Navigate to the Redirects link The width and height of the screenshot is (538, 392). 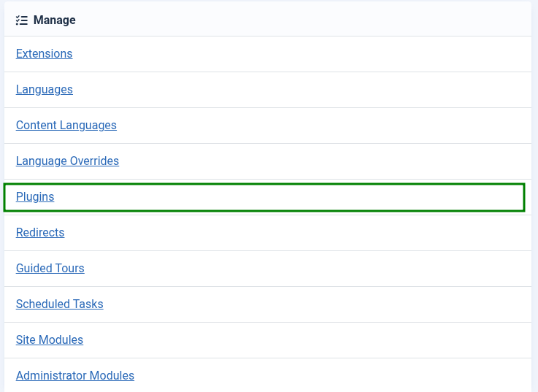pyautogui.click(x=40, y=233)
